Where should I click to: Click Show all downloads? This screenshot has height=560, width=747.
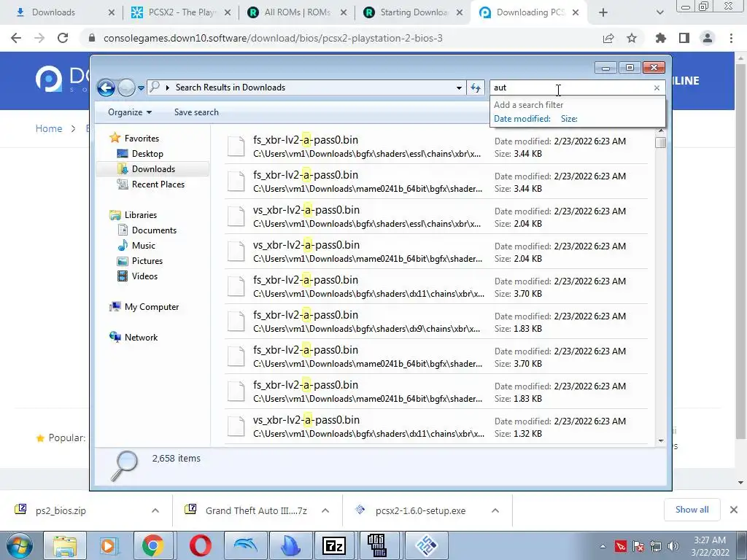click(x=692, y=510)
